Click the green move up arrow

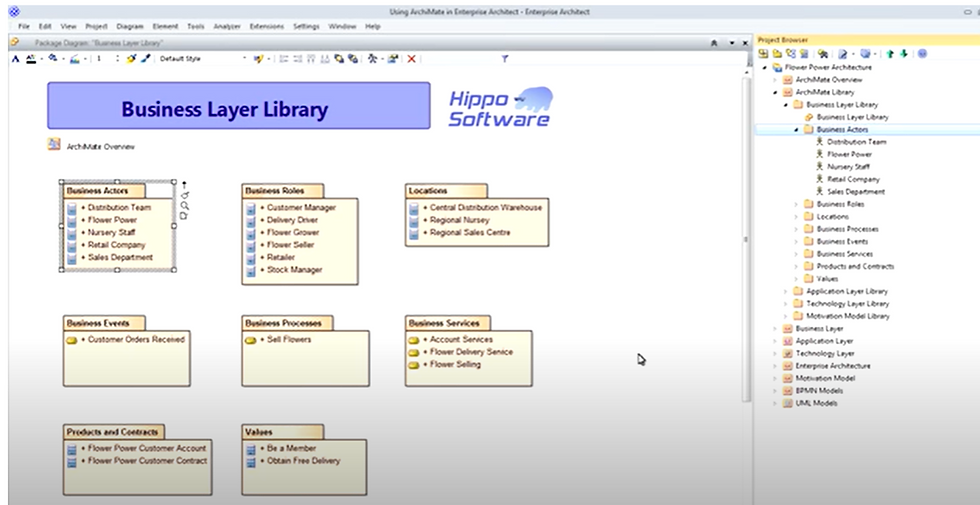tap(890, 54)
